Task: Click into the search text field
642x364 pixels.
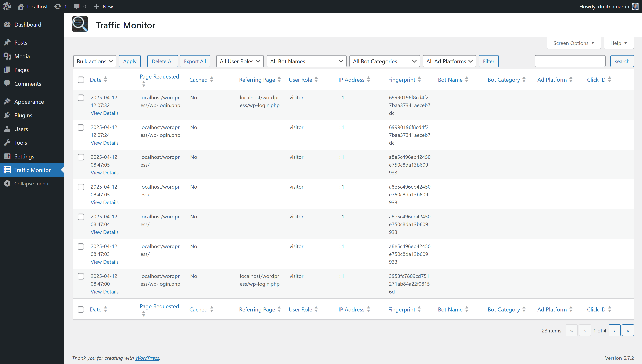Action: pos(570,61)
